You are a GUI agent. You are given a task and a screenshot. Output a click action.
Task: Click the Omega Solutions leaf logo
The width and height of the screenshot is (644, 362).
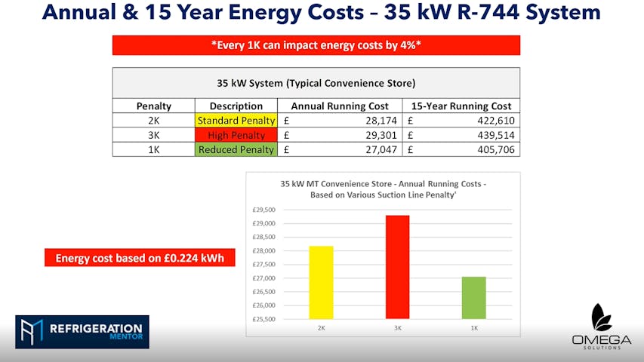click(601, 319)
